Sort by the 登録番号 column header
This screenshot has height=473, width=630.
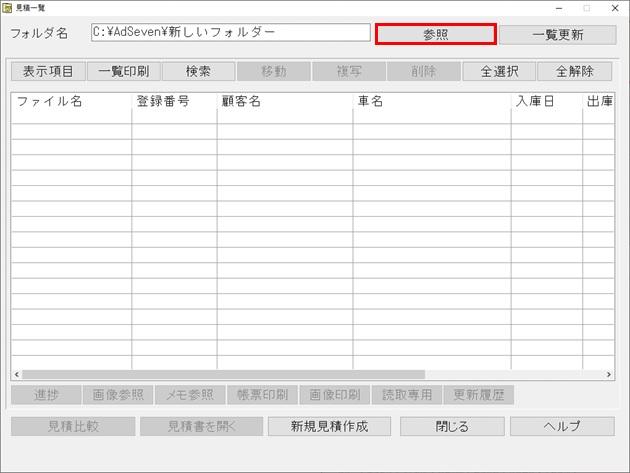point(174,101)
